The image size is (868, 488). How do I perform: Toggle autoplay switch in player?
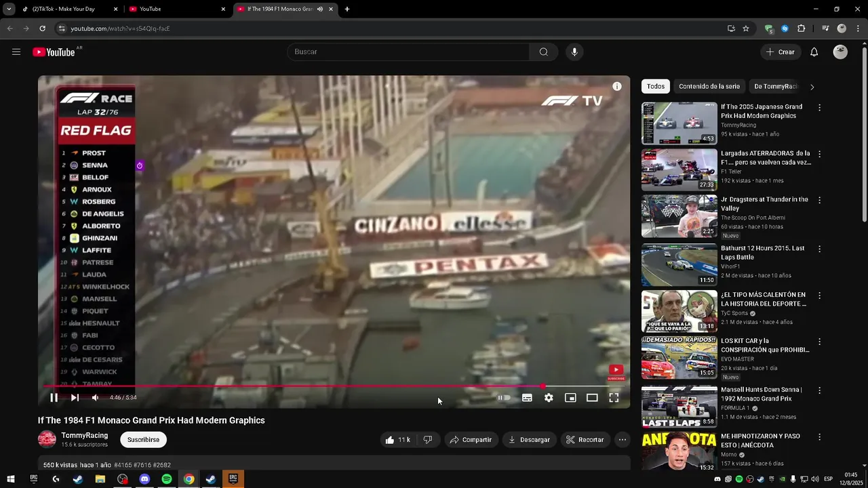coord(504,398)
